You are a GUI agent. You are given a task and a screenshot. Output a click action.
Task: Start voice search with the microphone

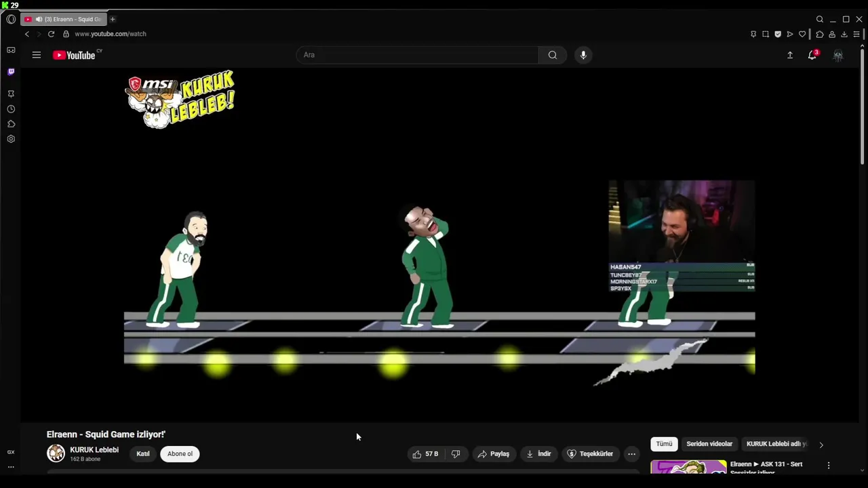(x=583, y=55)
